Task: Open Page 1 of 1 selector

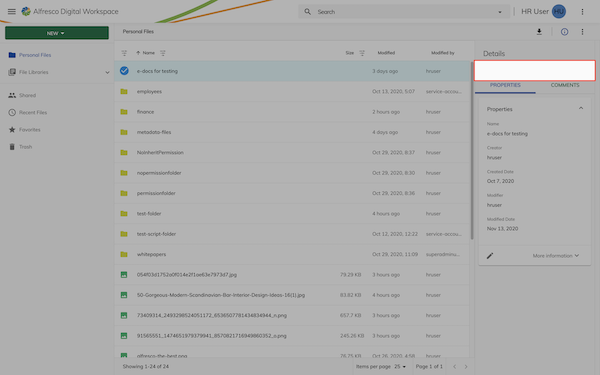Action: click(x=429, y=367)
